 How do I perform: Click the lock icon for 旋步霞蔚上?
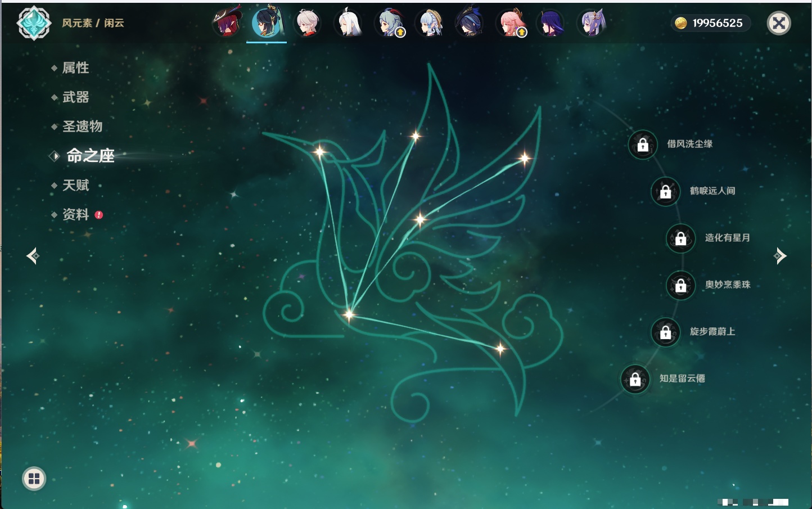(666, 332)
